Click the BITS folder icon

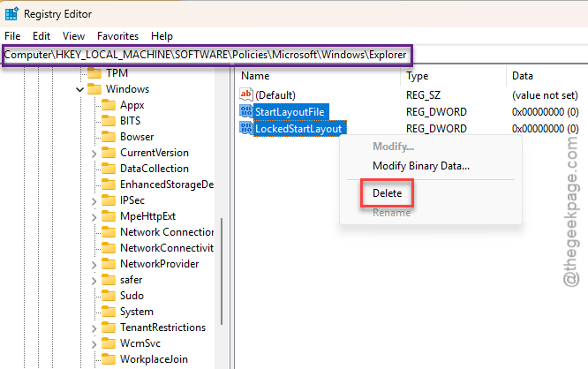pos(109,121)
